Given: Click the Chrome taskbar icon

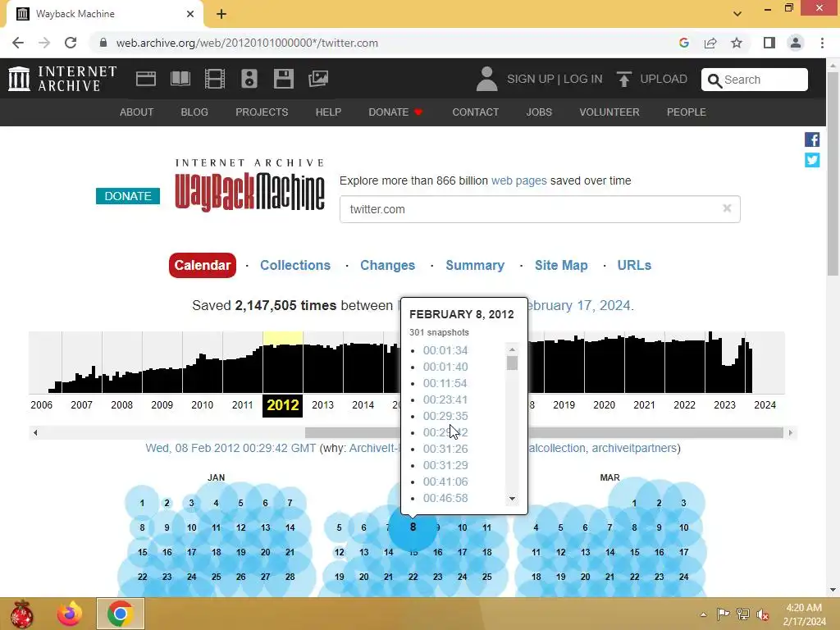Looking at the screenshot, I should 120,614.
